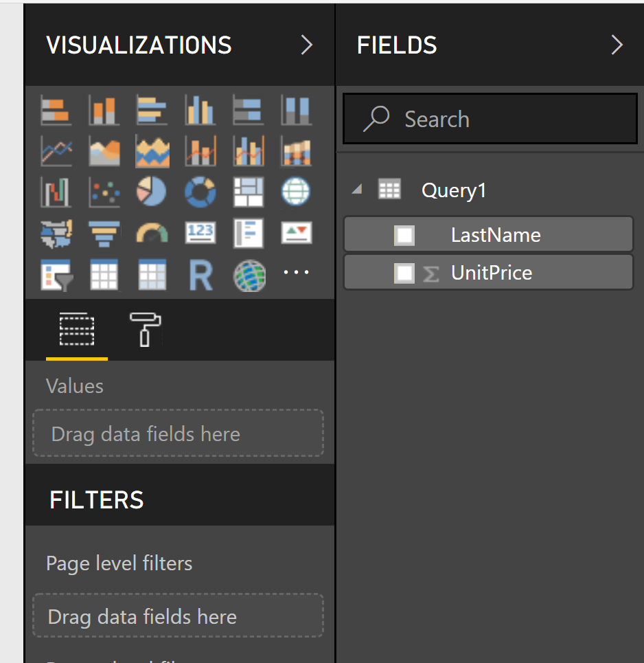The height and width of the screenshot is (663, 644).
Task: Collapse the Fields pane
Action: [617, 45]
